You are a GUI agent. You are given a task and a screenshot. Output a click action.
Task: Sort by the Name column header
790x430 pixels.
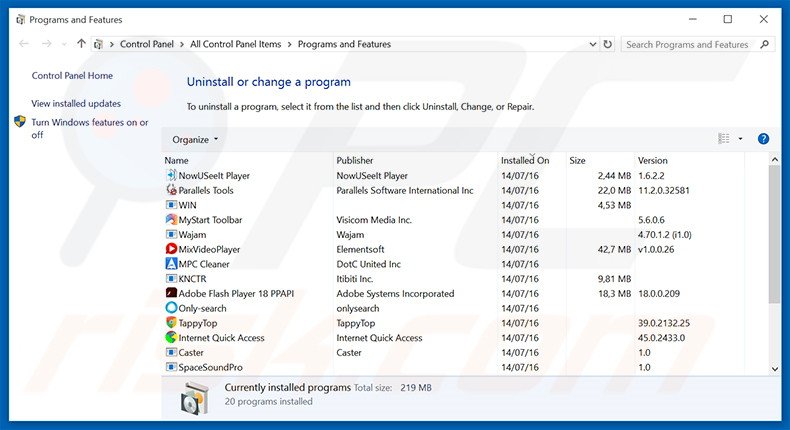pyautogui.click(x=176, y=160)
